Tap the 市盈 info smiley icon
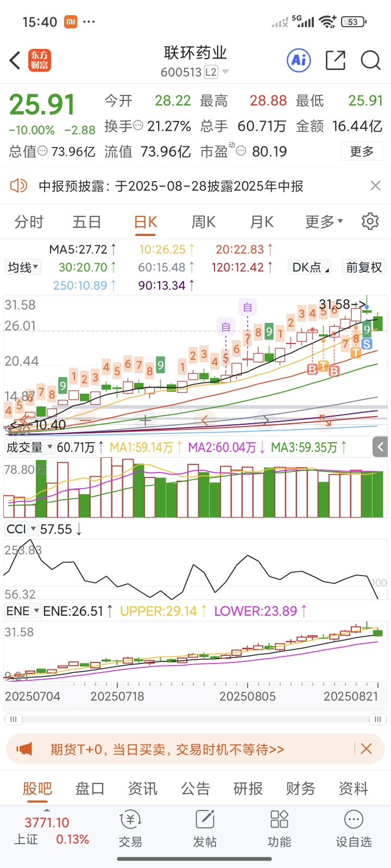The height and width of the screenshot is (868, 391). coord(241,151)
